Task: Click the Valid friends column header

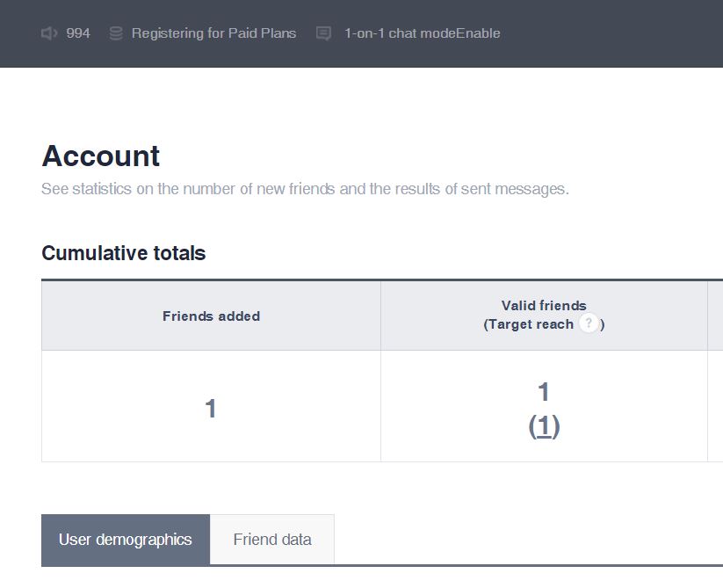Action: [544, 306]
